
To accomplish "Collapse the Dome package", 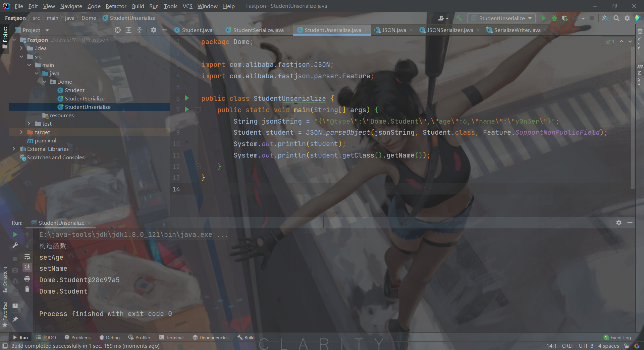I will (x=44, y=82).
